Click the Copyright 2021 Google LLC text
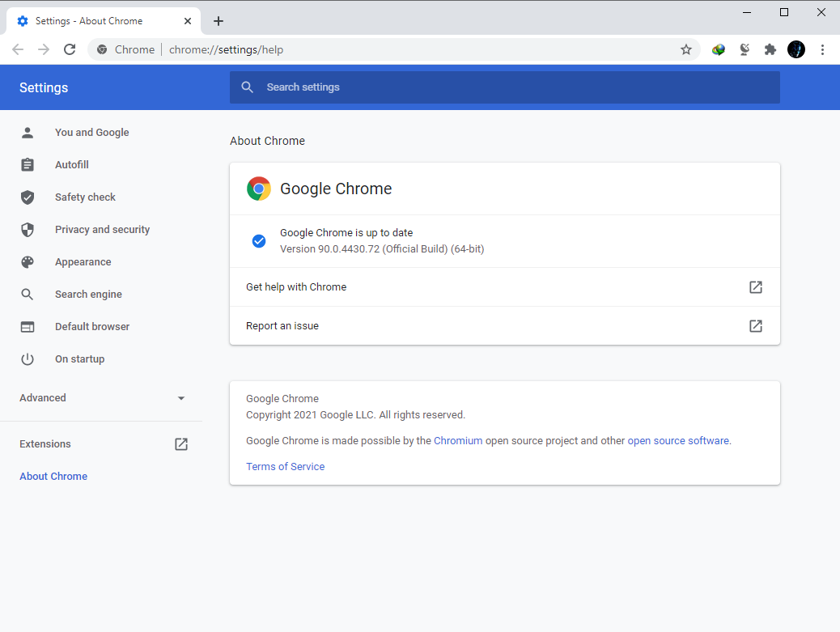Viewport: 840px width, 632px height. [x=356, y=415]
